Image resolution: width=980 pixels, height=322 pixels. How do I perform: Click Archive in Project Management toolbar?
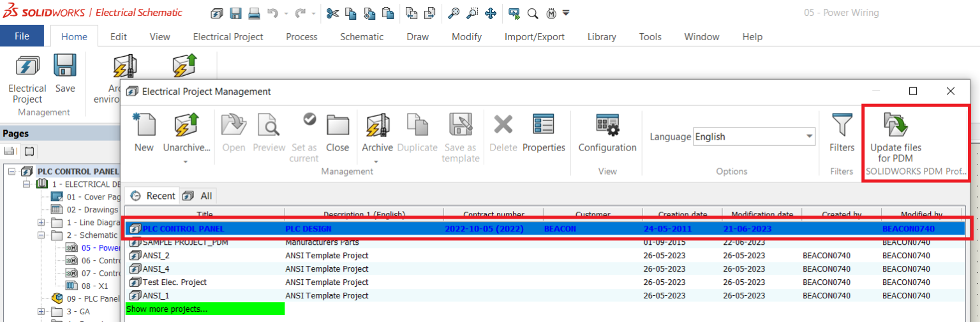pyautogui.click(x=377, y=133)
